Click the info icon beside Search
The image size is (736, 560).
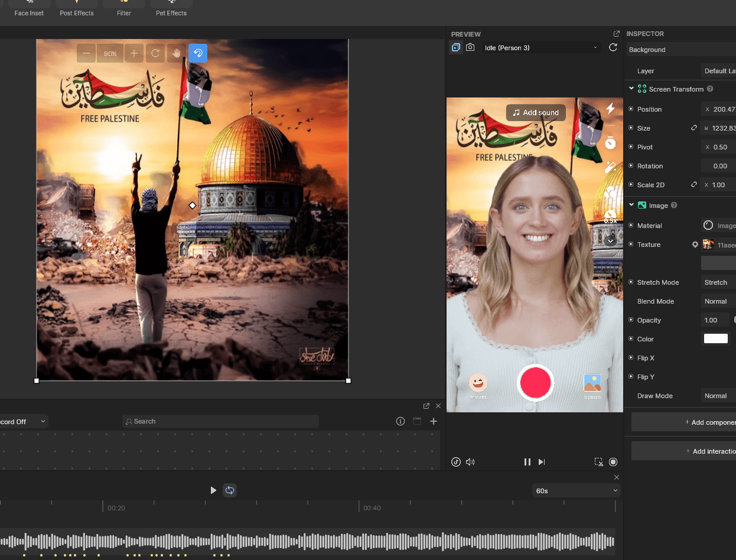pyautogui.click(x=400, y=421)
